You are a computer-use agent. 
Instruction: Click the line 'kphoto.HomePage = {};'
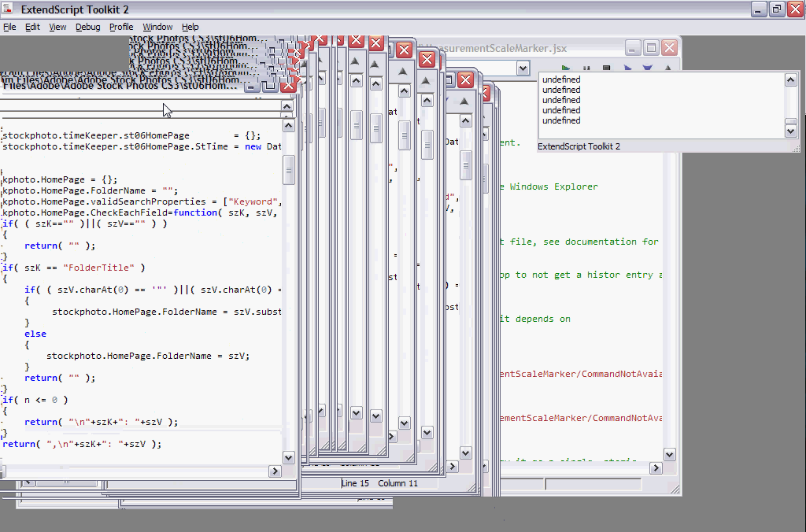click(x=60, y=179)
